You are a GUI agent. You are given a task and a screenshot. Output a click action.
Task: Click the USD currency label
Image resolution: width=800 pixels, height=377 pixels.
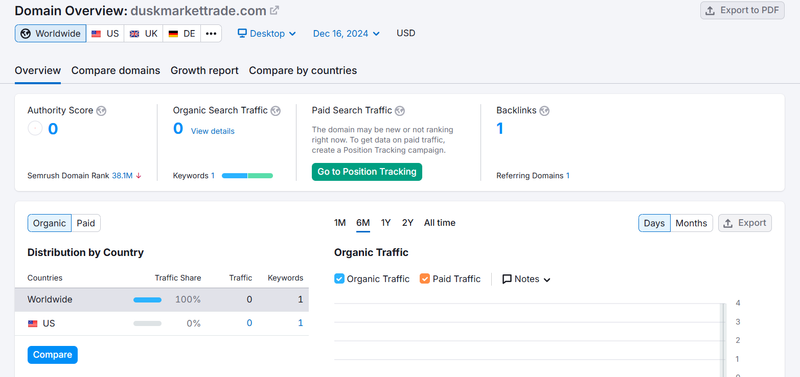406,33
